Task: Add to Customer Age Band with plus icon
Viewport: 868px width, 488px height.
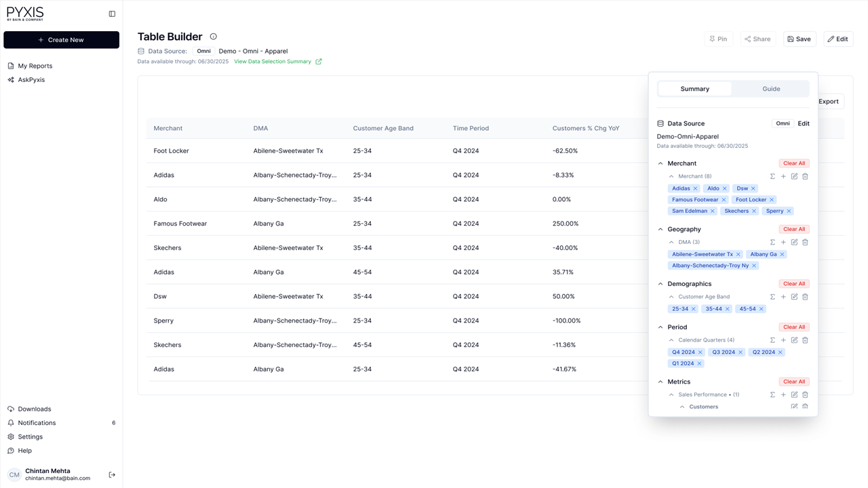Action: pos(783,297)
